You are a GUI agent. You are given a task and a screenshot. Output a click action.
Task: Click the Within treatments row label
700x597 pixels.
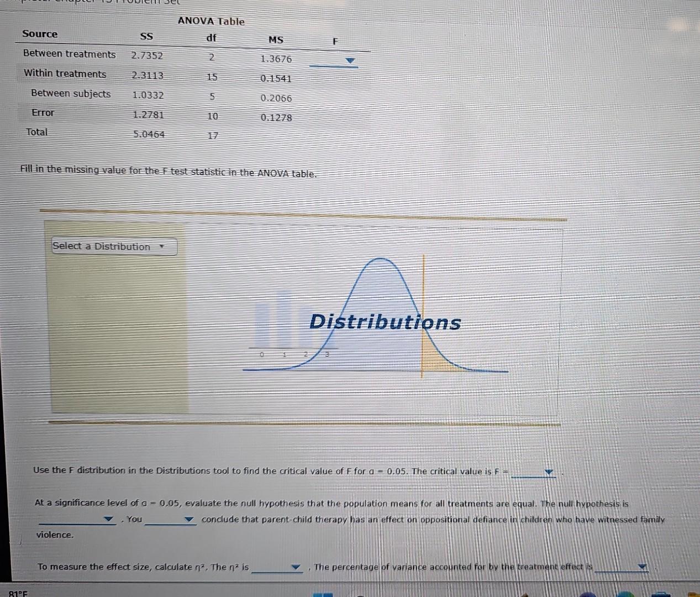[65, 74]
